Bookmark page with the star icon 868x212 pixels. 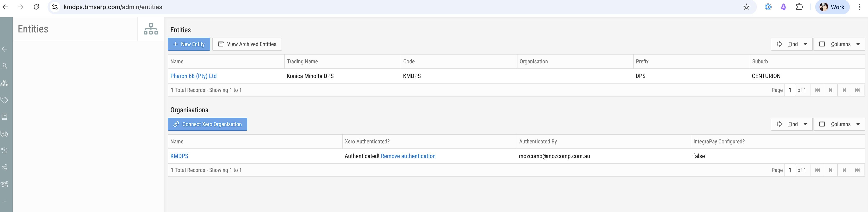[x=746, y=7]
